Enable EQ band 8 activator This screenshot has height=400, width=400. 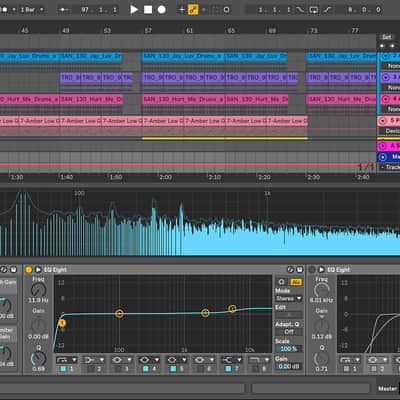click(256, 369)
